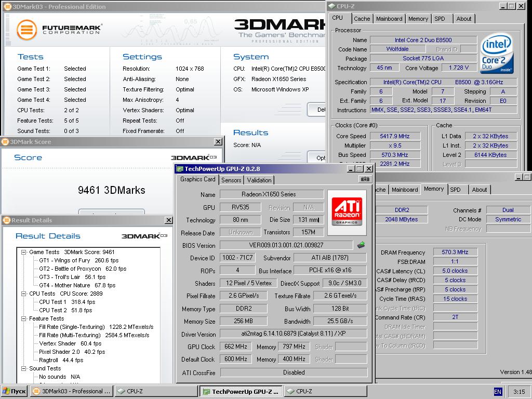This screenshot has width=532, height=399.
Task: Click the EN language indicator in tray
Action: point(497,392)
